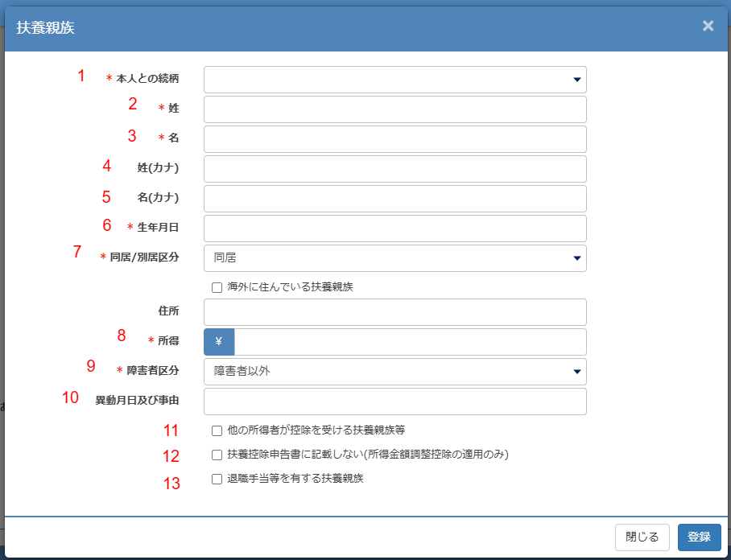Close the 扶養親族 dialog with X icon

point(708,26)
